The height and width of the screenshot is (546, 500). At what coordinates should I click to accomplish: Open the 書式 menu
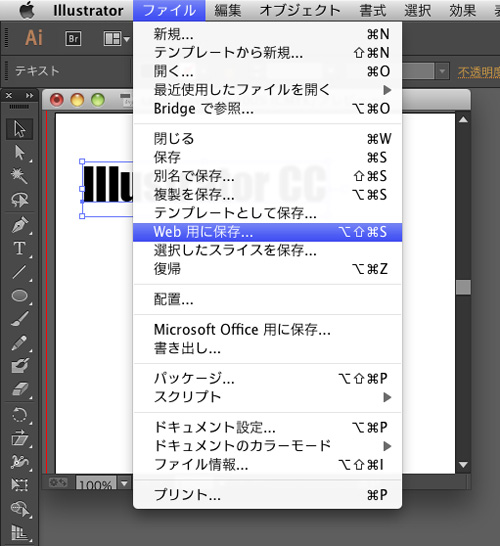coord(373,10)
